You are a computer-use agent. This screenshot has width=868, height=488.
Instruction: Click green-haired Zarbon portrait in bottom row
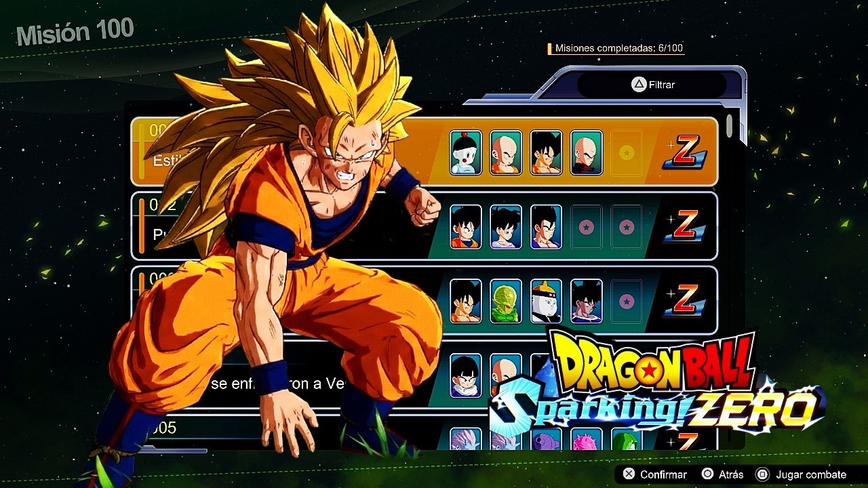point(627,439)
